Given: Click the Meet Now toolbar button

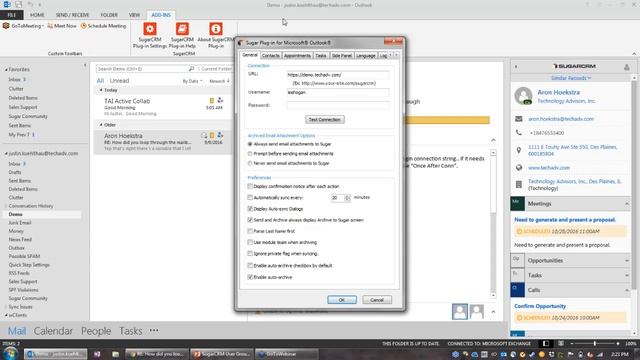Looking at the screenshot, I should tap(62, 26).
